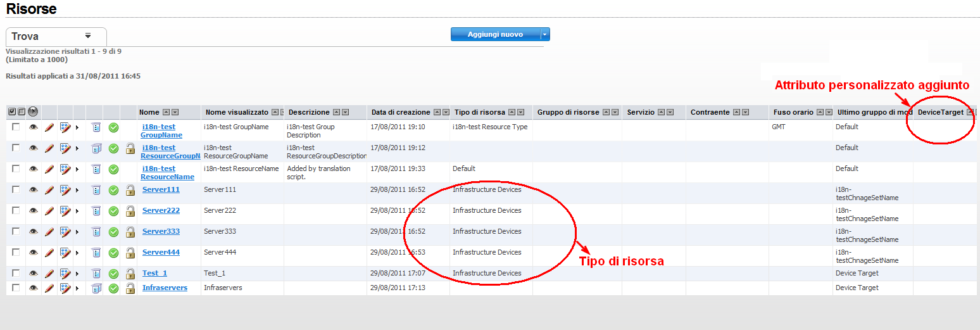The height and width of the screenshot is (330, 980).
Task: Tick the checkbox for Server222 row
Action: click(x=16, y=210)
